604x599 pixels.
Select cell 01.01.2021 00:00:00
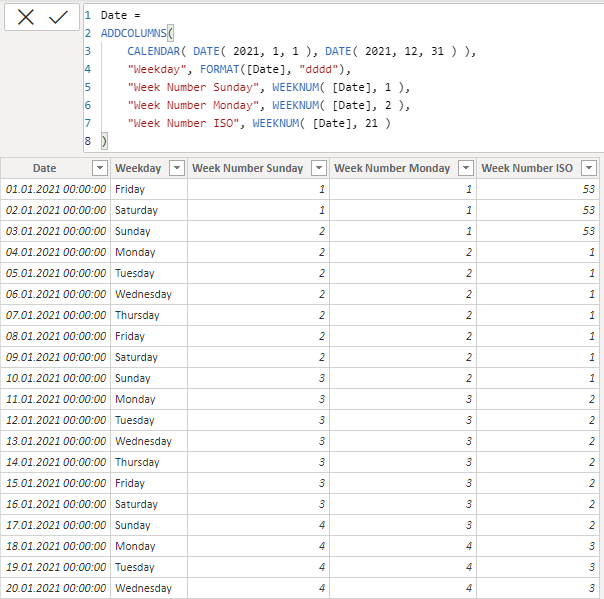click(x=56, y=189)
